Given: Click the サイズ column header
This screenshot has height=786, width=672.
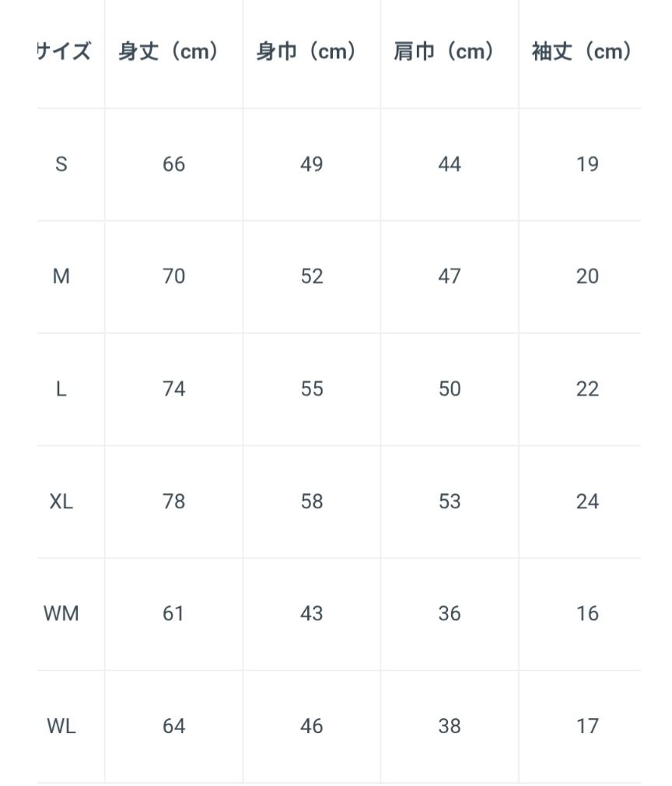Looking at the screenshot, I should (64, 52).
